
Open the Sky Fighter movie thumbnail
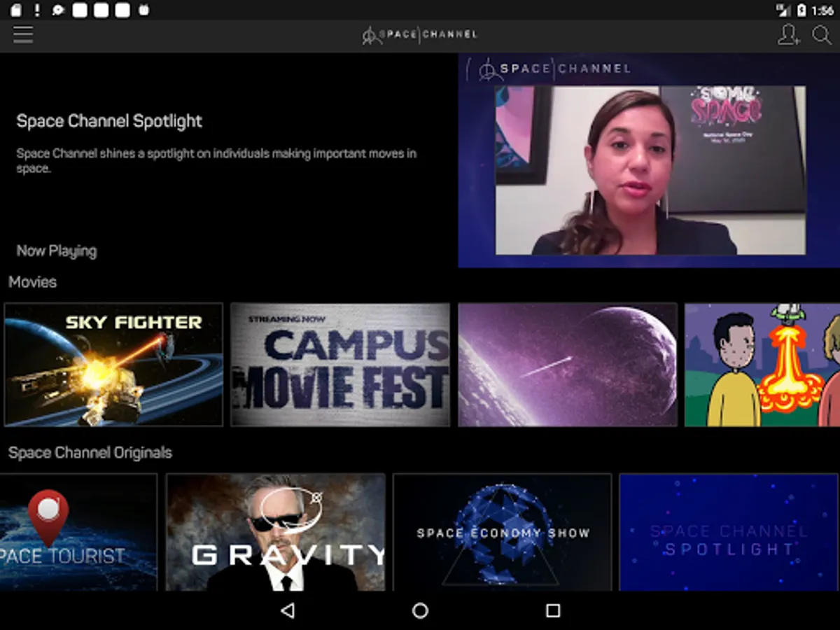[x=113, y=365]
